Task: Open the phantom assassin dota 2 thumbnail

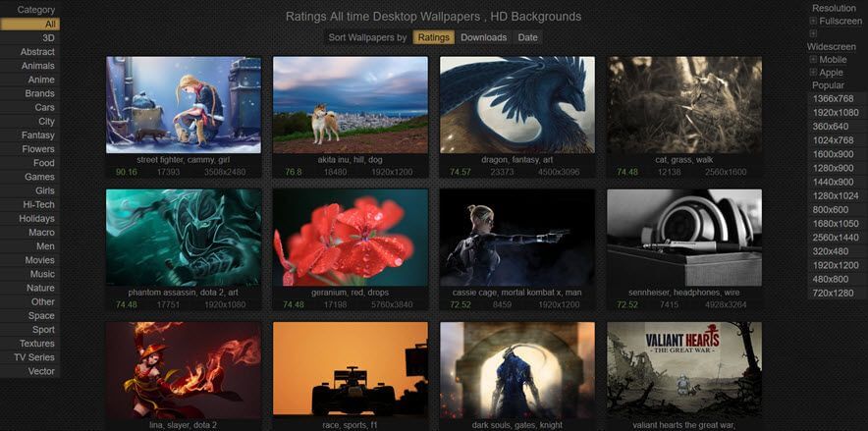Action: [184, 238]
